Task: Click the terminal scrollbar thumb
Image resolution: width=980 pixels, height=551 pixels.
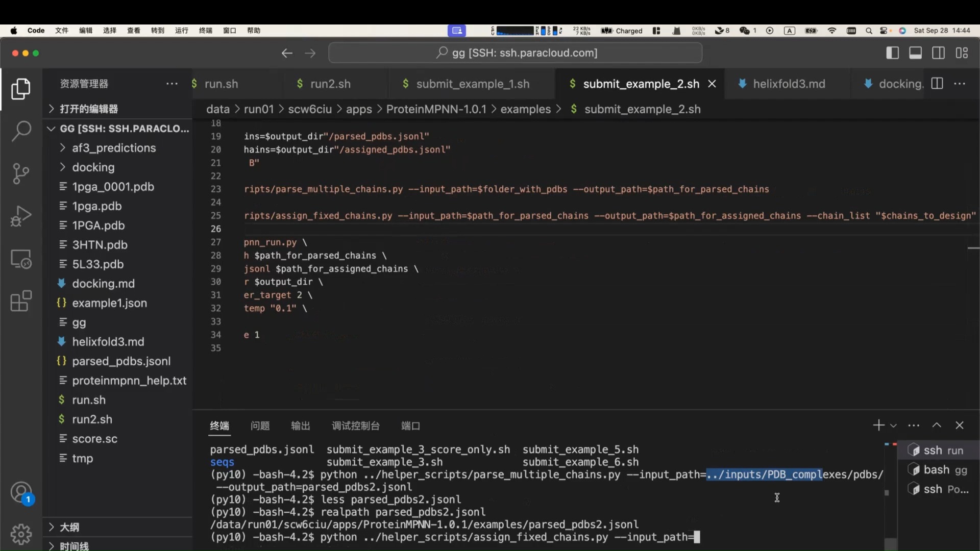Action: (890, 544)
